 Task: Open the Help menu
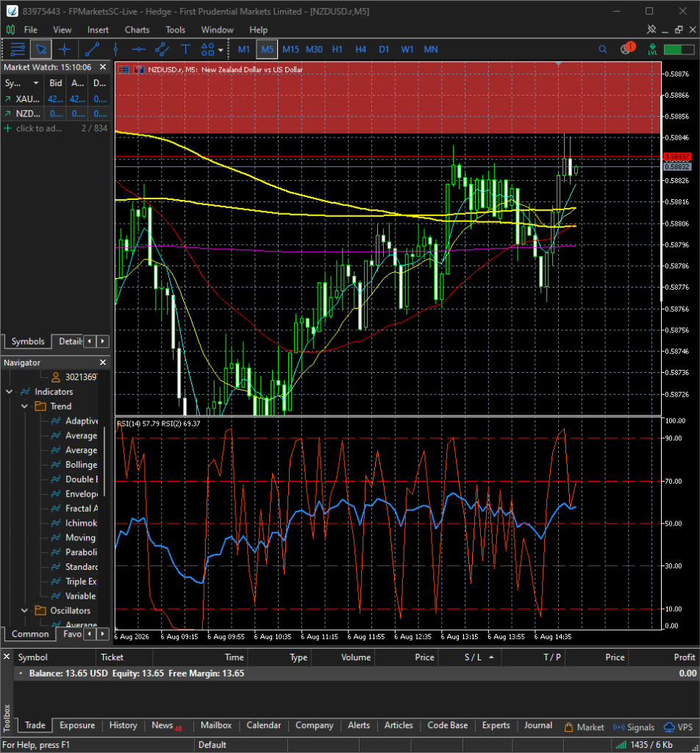point(258,29)
